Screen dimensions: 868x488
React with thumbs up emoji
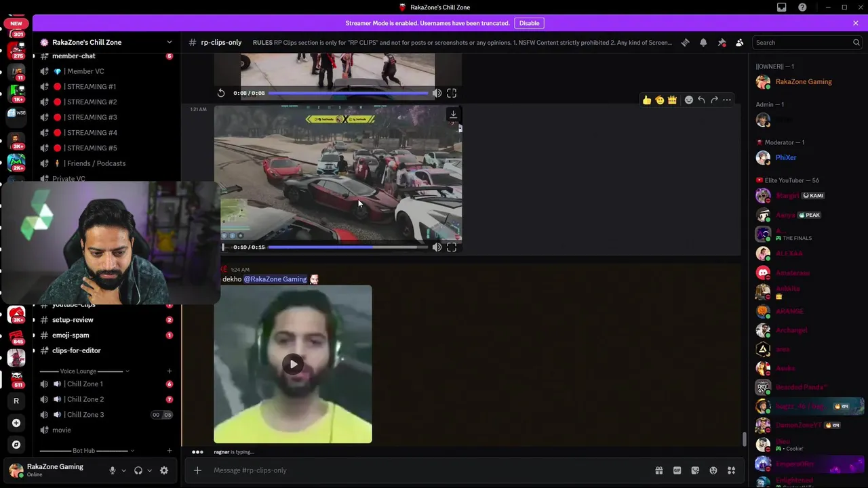647,100
